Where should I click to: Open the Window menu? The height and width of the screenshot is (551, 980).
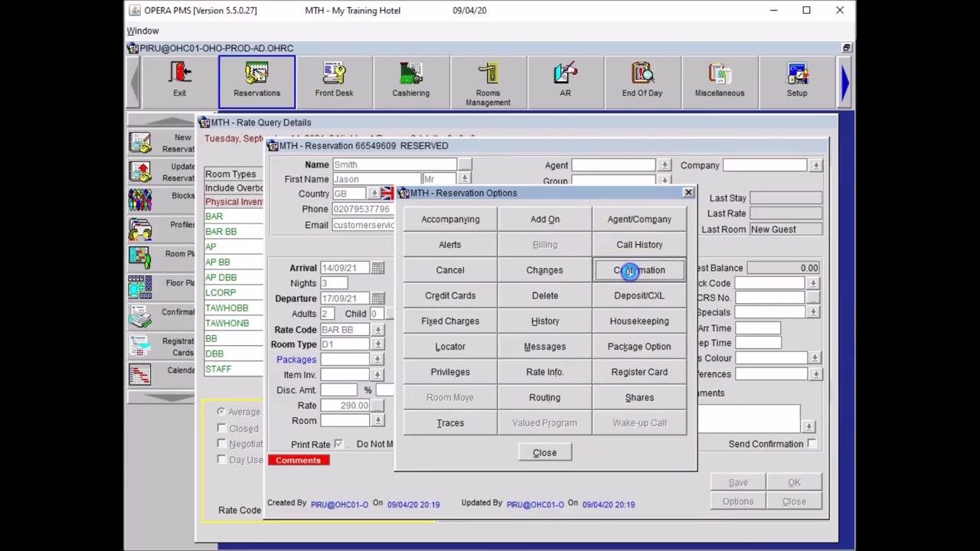[x=142, y=31]
